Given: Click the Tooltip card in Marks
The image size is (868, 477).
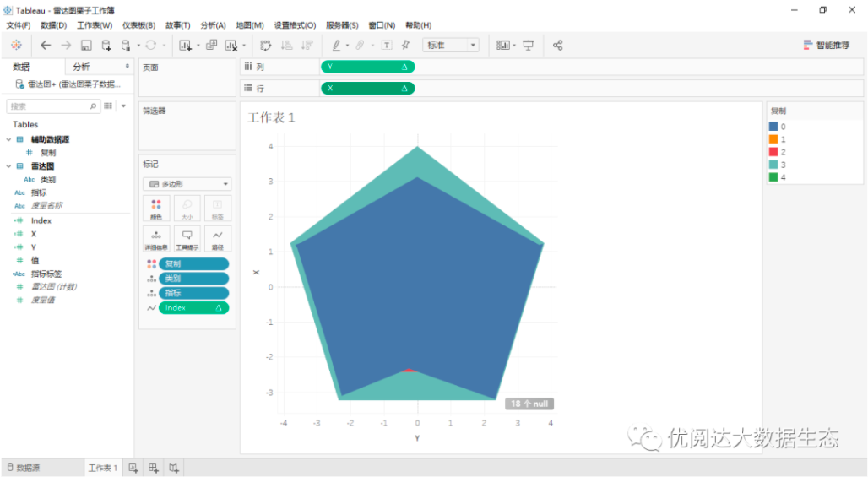Looking at the screenshot, I should pyautogui.click(x=187, y=239).
